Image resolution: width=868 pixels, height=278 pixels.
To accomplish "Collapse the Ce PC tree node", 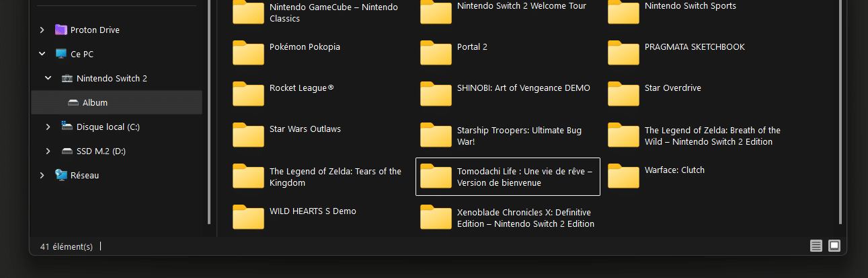I will pos(42,55).
